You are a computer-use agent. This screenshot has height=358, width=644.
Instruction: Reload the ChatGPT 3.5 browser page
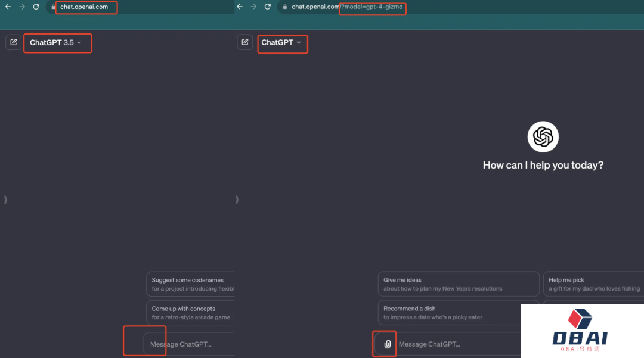tap(36, 7)
